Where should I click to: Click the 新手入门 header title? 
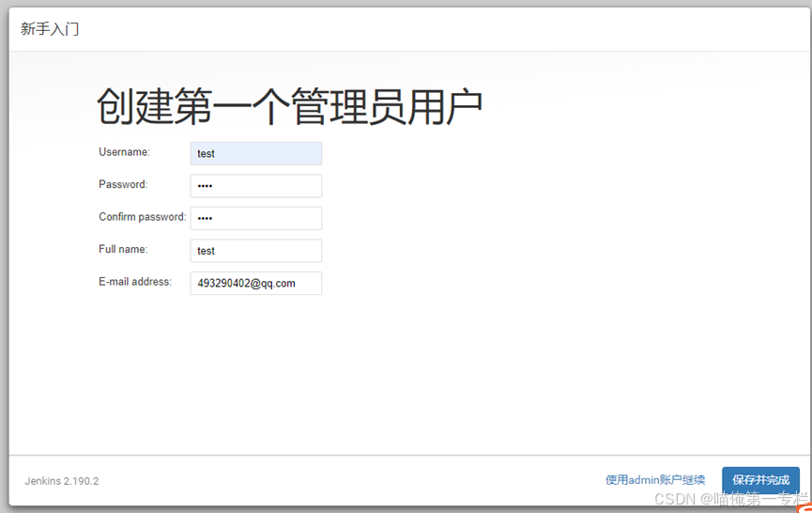click(51, 29)
